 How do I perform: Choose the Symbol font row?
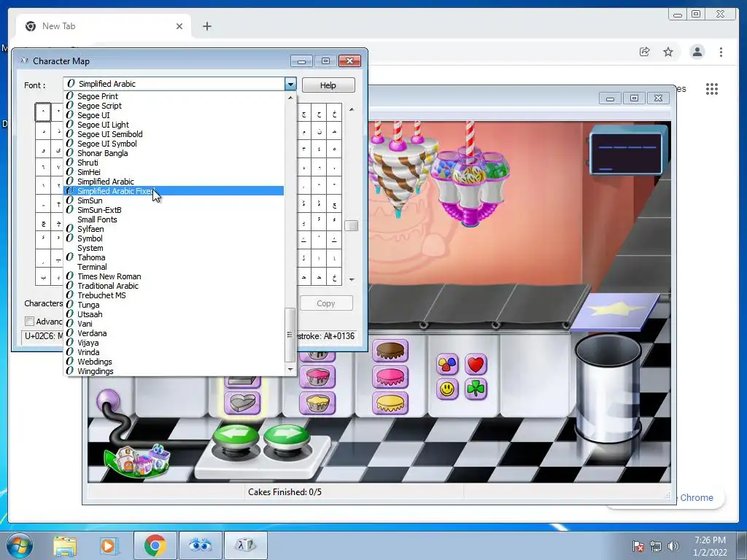tap(174, 238)
